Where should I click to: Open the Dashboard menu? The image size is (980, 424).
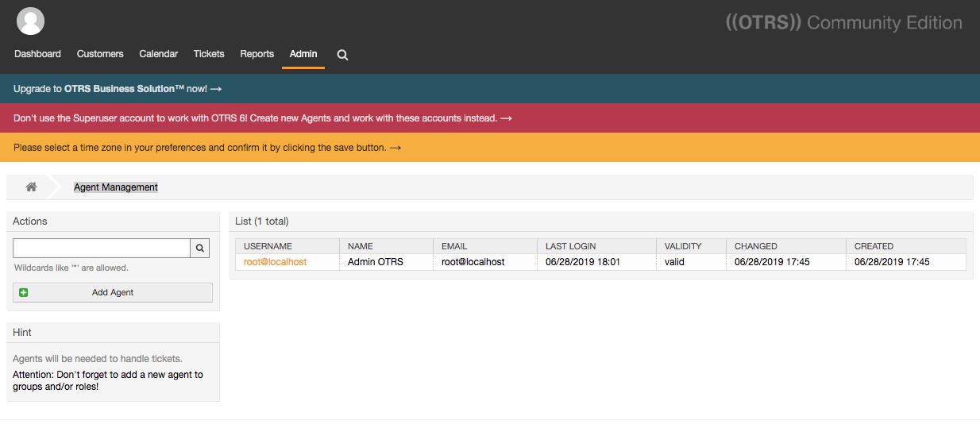tap(37, 54)
